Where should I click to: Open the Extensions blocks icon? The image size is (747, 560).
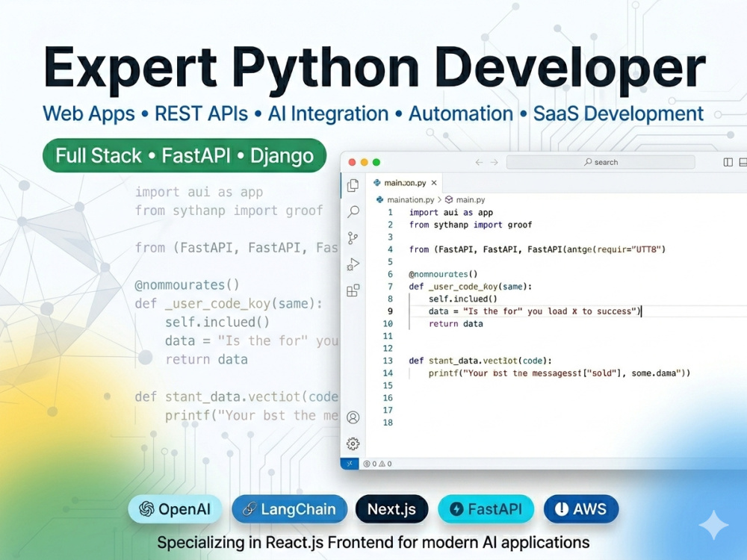pos(353,290)
